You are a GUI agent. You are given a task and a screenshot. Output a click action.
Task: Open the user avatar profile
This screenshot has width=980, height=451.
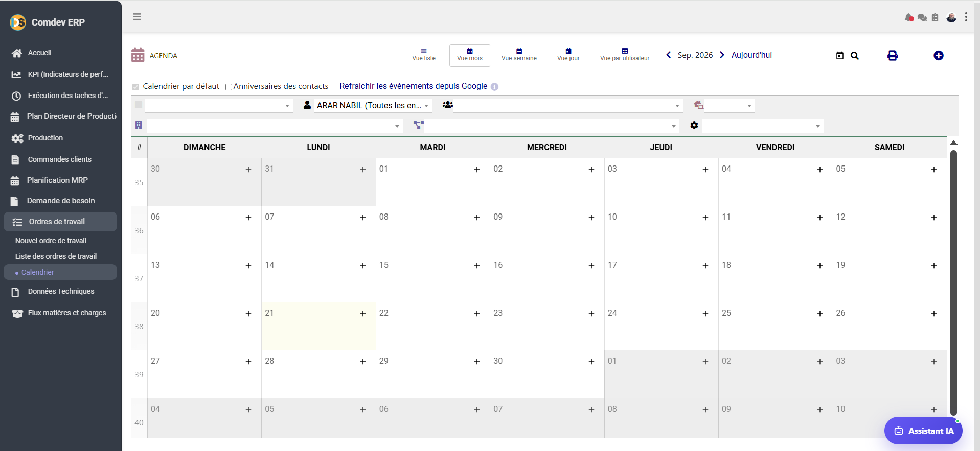click(951, 17)
